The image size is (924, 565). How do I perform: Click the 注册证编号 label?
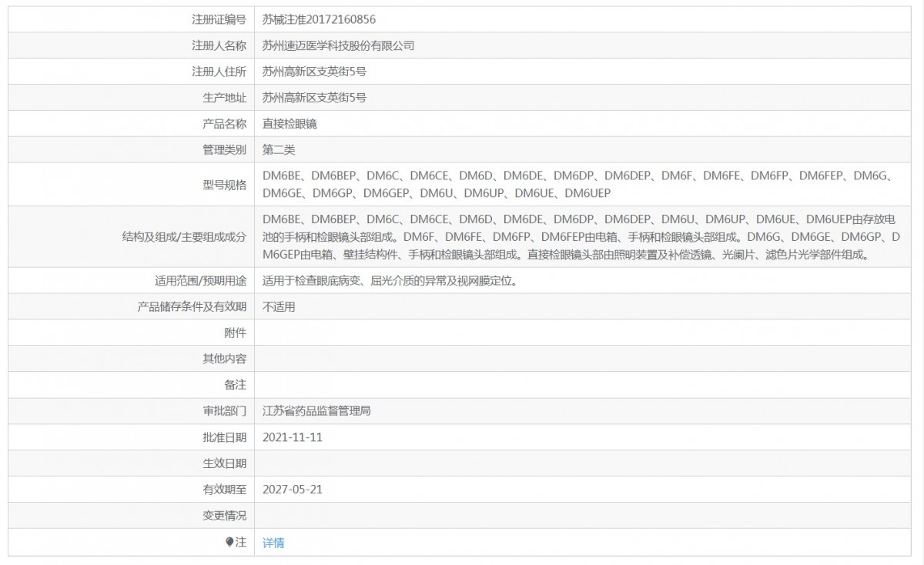pyautogui.click(x=219, y=19)
